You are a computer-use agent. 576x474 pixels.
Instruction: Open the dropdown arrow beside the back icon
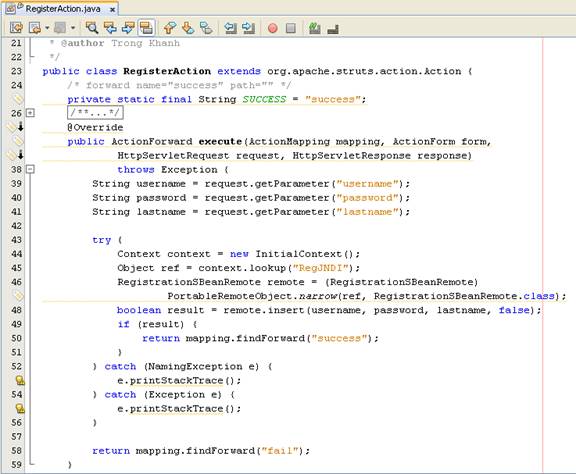tap(47, 28)
